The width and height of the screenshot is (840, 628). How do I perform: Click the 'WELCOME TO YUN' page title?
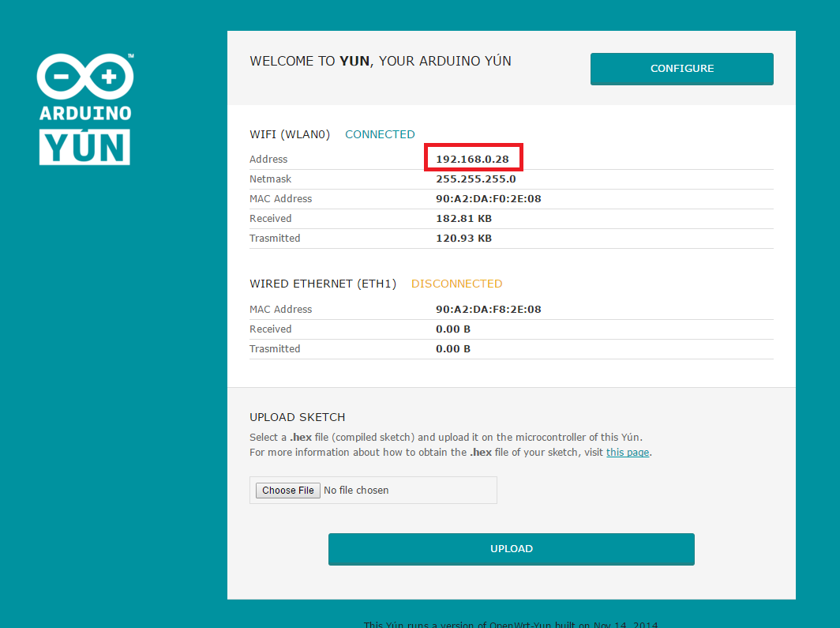click(x=381, y=61)
